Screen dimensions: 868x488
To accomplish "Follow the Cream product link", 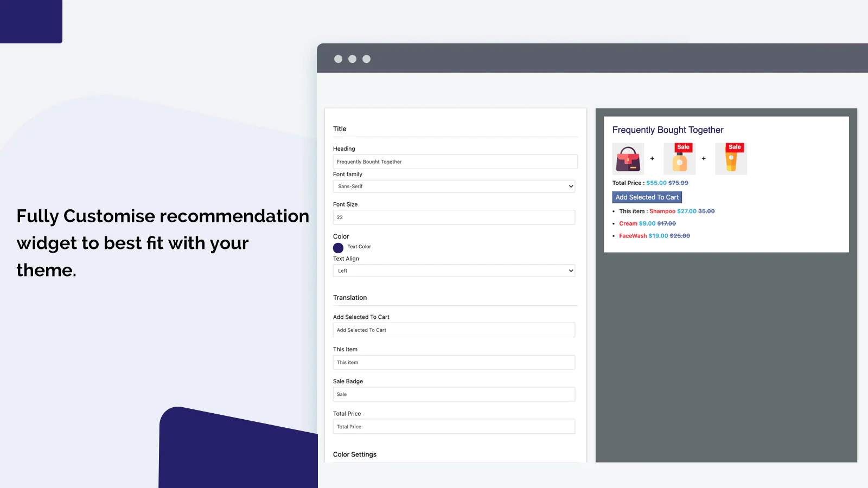I will click(628, 223).
